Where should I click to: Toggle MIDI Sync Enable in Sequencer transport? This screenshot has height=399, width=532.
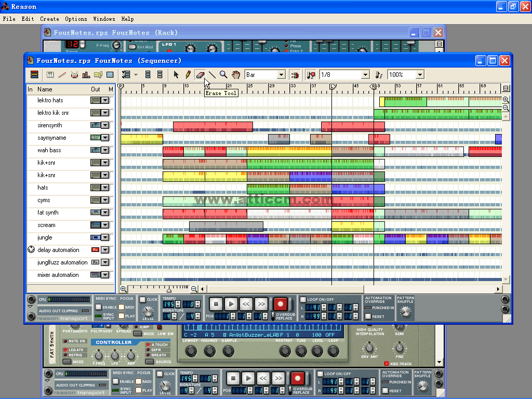click(98, 307)
